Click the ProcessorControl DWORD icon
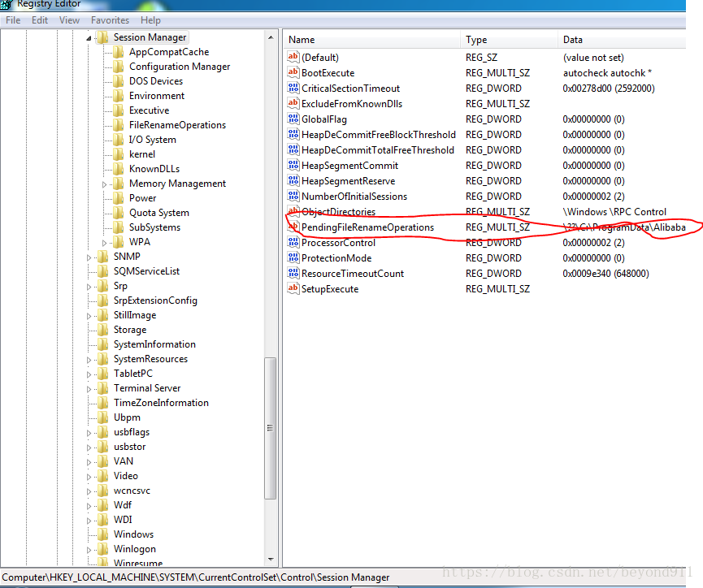This screenshot has height=588, width=703. [x=293, y=242]
